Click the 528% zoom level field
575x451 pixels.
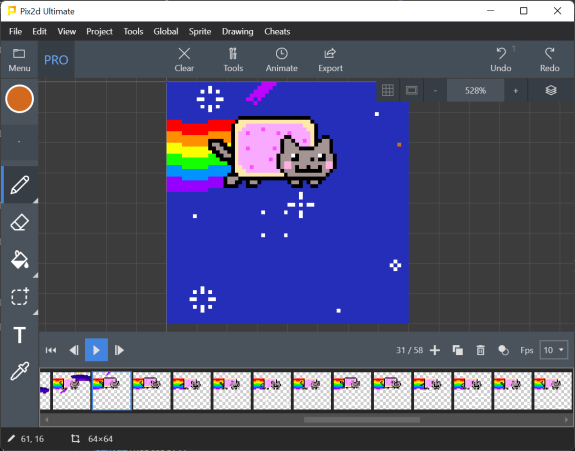[x=476, y=91]
